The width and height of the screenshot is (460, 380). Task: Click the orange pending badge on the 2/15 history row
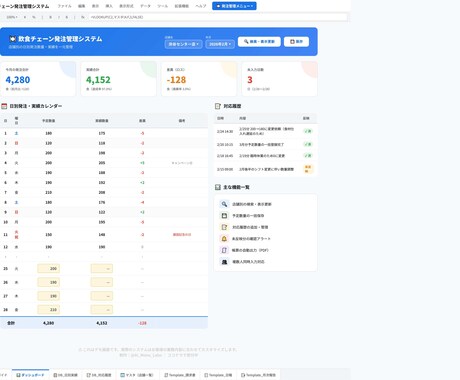(x=308, y=169)
